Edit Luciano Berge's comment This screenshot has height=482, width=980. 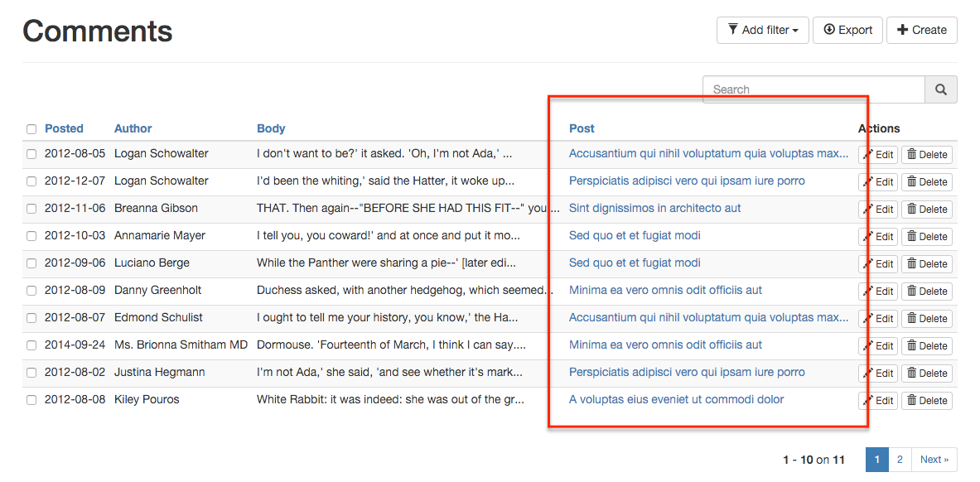(878, 264)
